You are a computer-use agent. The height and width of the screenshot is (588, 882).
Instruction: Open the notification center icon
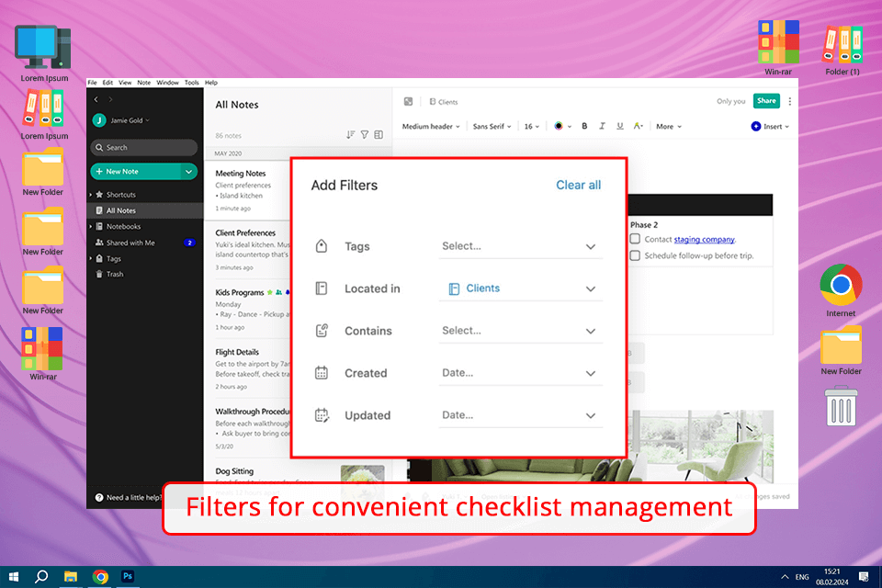click(x=864, y=577)
